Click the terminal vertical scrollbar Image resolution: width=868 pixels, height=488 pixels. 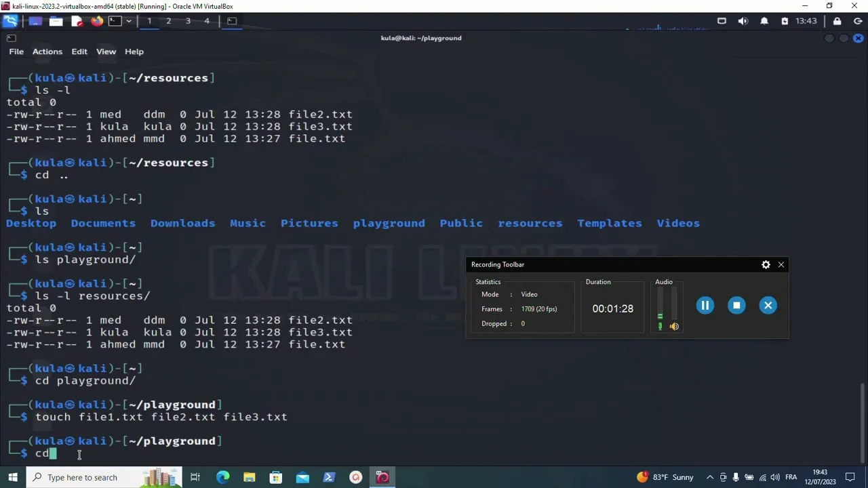(862, 420)
